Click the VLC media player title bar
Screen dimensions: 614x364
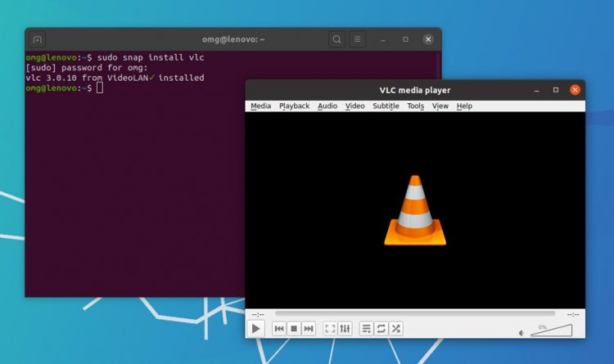[x=415, y=90]
